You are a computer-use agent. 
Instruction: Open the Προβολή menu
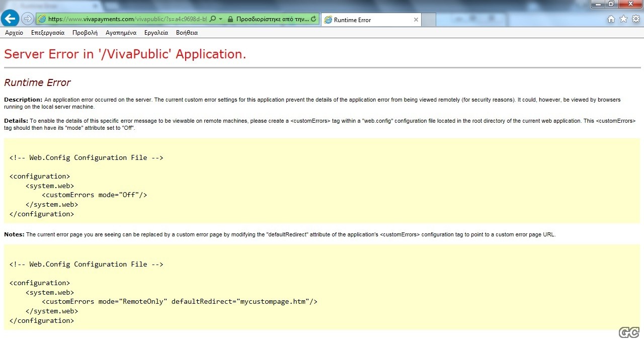coord(85,33)
